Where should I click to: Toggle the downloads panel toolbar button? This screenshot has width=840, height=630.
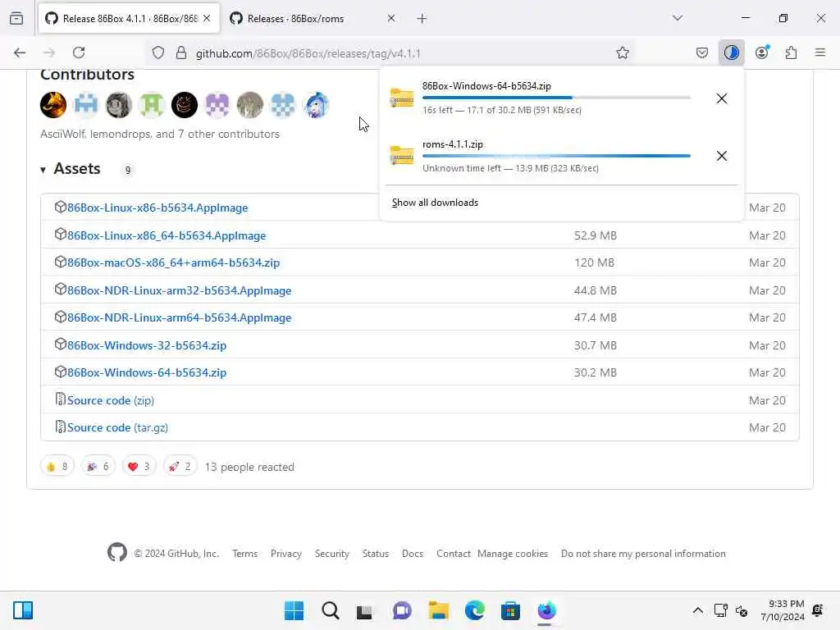tap(731, 52)
